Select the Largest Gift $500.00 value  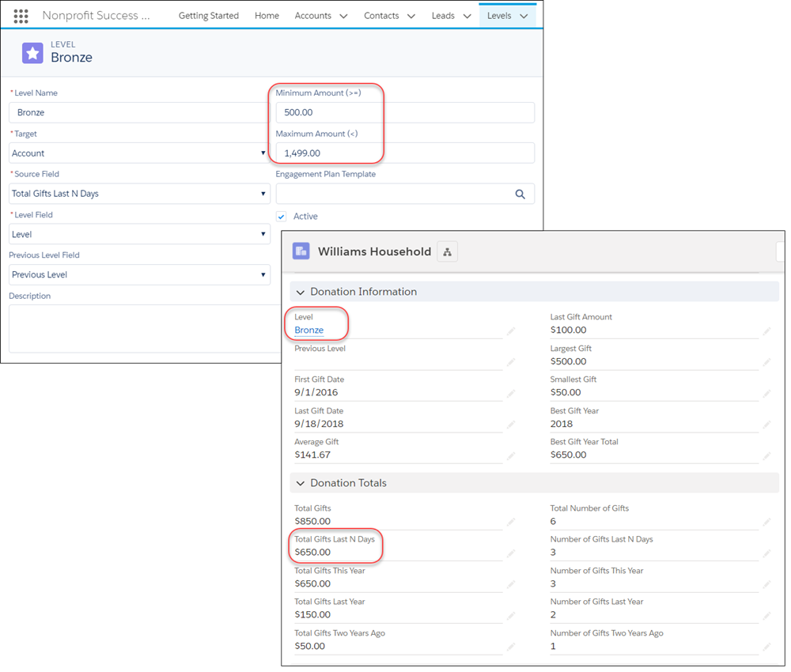tap(568, 361)
